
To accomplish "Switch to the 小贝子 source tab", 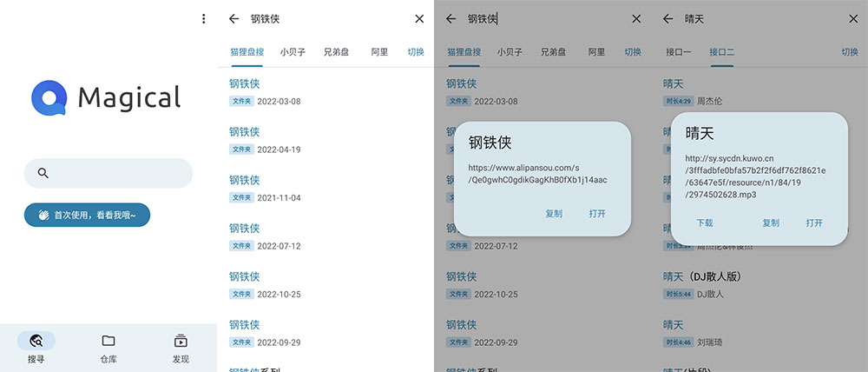I will pyautogui.click(x=293, y=52).
